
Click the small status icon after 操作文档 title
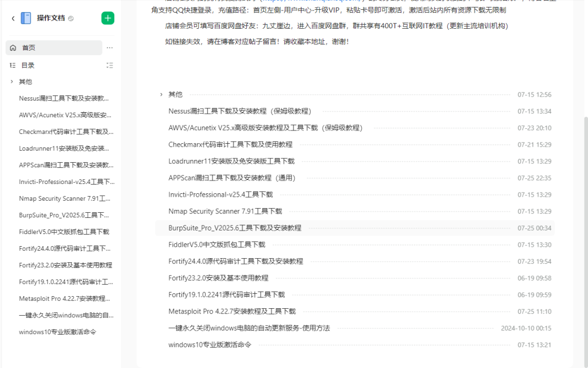coord(71,18)
